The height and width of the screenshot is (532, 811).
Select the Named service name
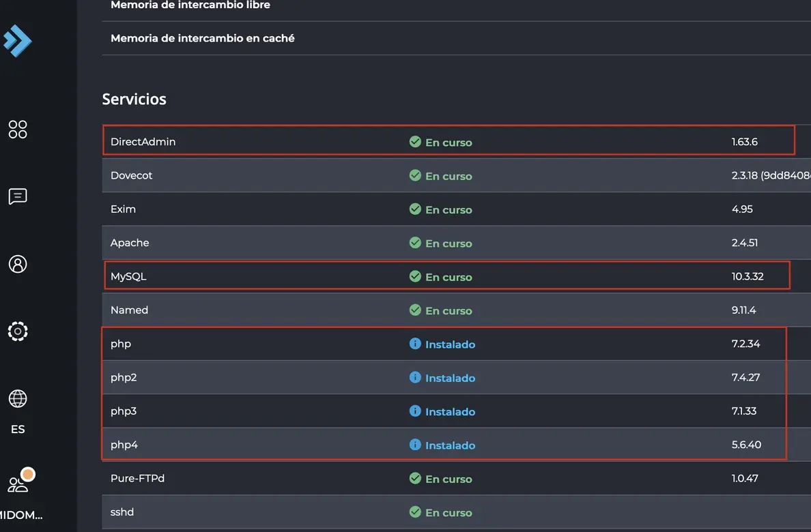tap(129, 310)
